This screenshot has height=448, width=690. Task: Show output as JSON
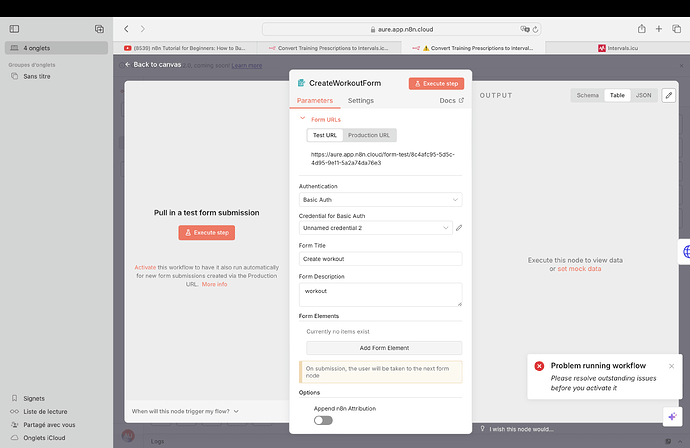(x=643, y=95)
